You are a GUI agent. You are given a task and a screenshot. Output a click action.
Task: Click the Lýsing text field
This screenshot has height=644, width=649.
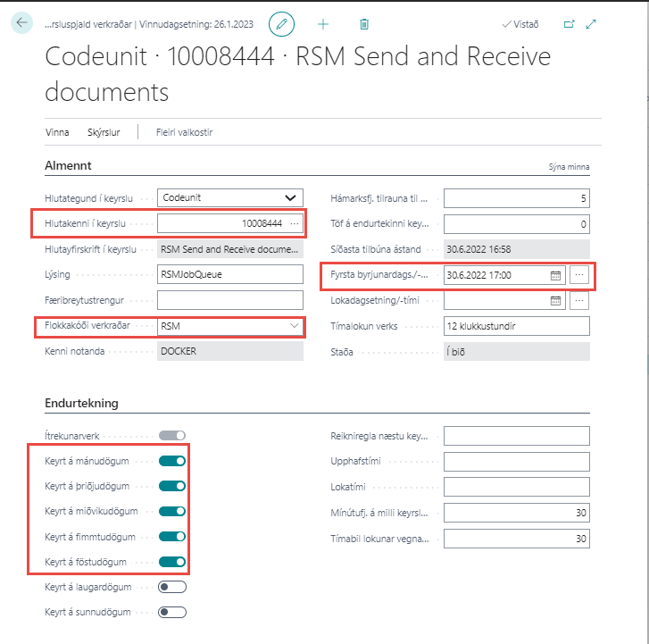click(229, 275)
